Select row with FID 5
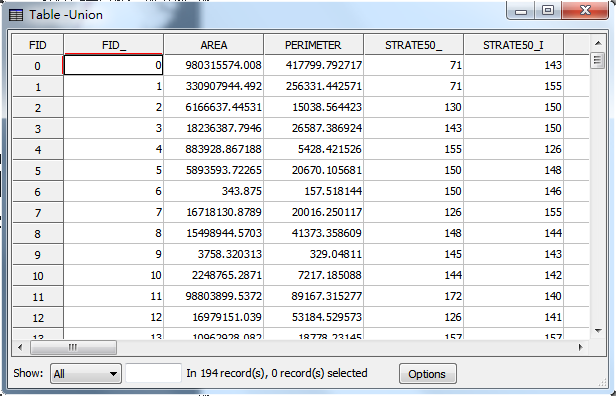This screenshot has height=396, width=616. pos(38,170)
